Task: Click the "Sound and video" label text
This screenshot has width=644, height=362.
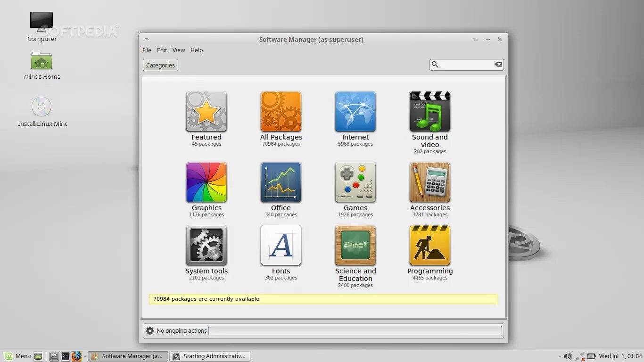Action: click(x=430, y=141)
